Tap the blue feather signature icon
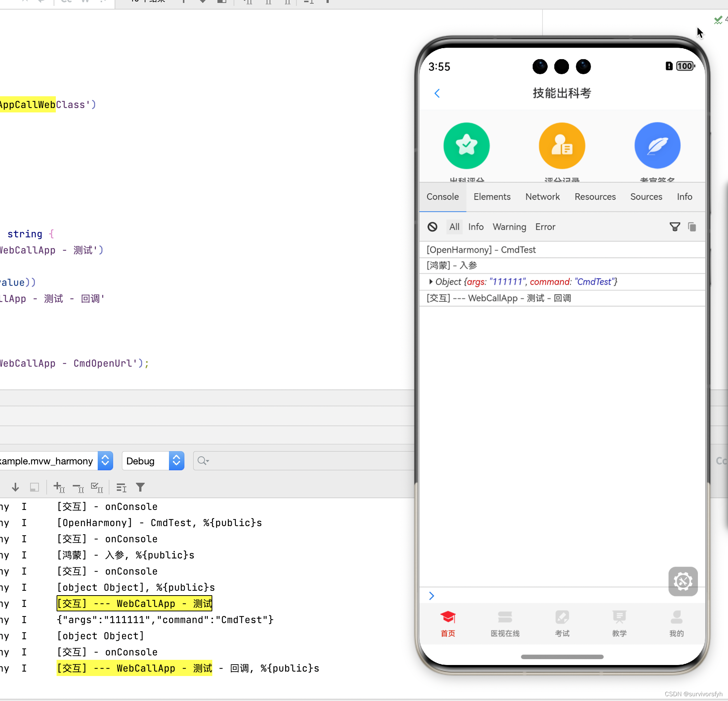Image resolution: width=728 pixels, height=701 pixels. 657,145
